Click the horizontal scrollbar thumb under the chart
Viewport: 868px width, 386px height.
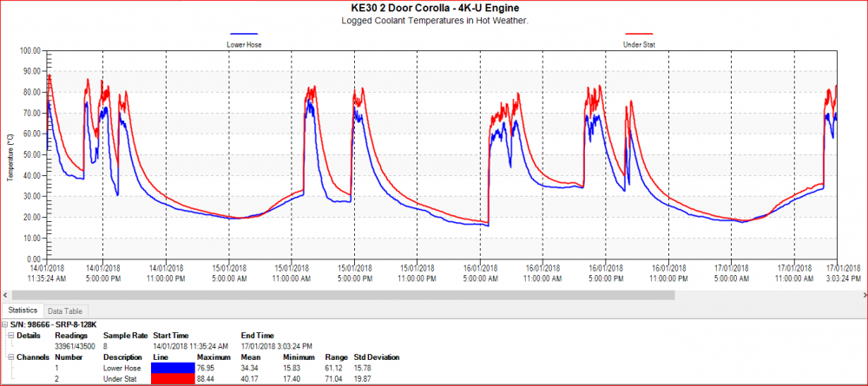(343, 295)
